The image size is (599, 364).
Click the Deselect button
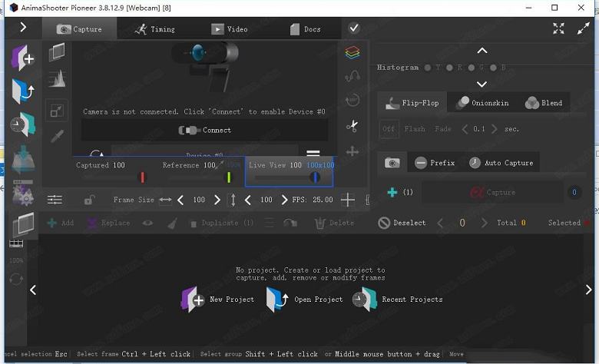402,223
